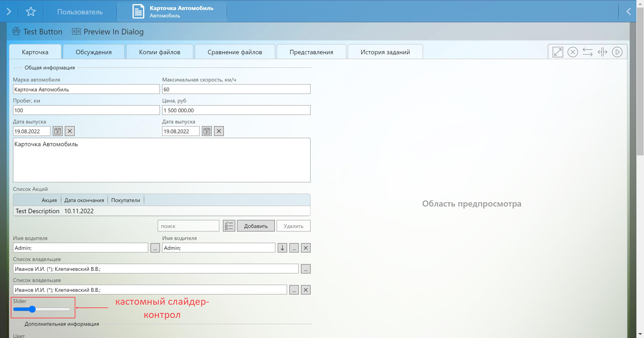Open right Имя водителя dropdown arrow
This screenshot has width=644, height=338.
click(282, 248)
